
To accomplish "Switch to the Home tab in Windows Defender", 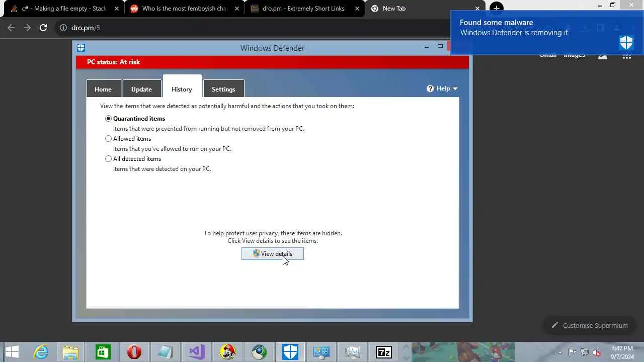I will [103, 89].
